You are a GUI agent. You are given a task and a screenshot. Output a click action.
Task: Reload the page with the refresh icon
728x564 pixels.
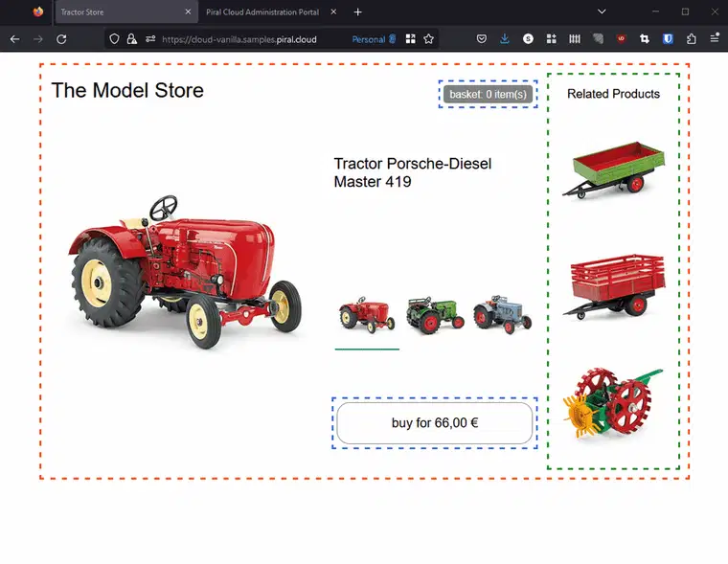(x=61, y=39)
